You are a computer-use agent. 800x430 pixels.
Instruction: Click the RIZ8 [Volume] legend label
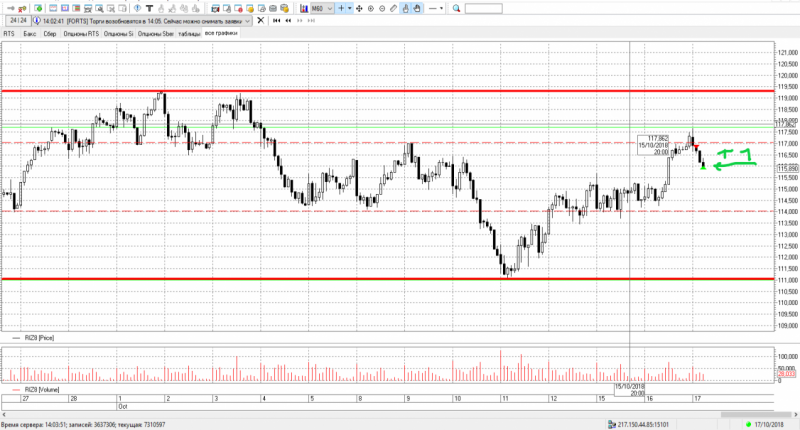pos(42,390)
